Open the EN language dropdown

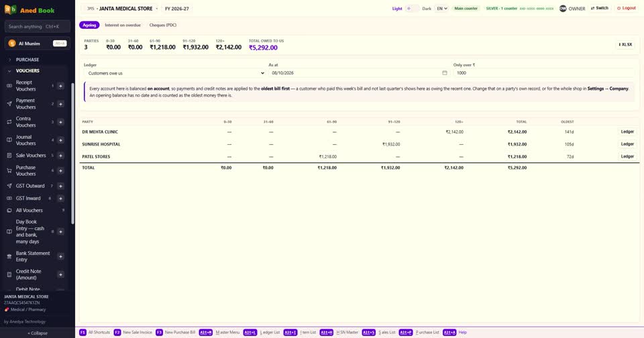coord(441,8)
